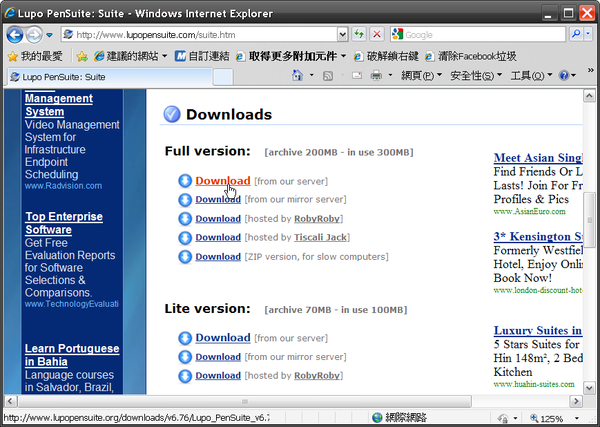Screen dimensions: 600x427
Task: Expand the Print options dropdown arrow
Action: coord(390,75)
